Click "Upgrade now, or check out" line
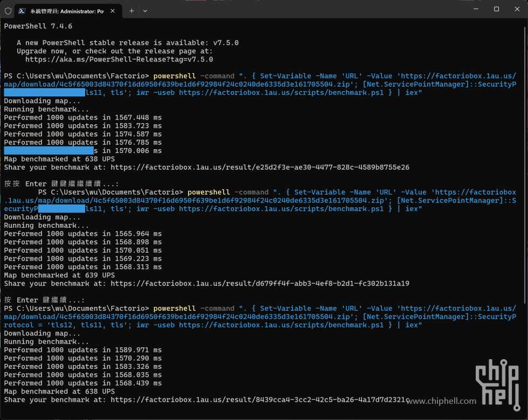Screen dimensions: 528x420 (x=115, y=51)
